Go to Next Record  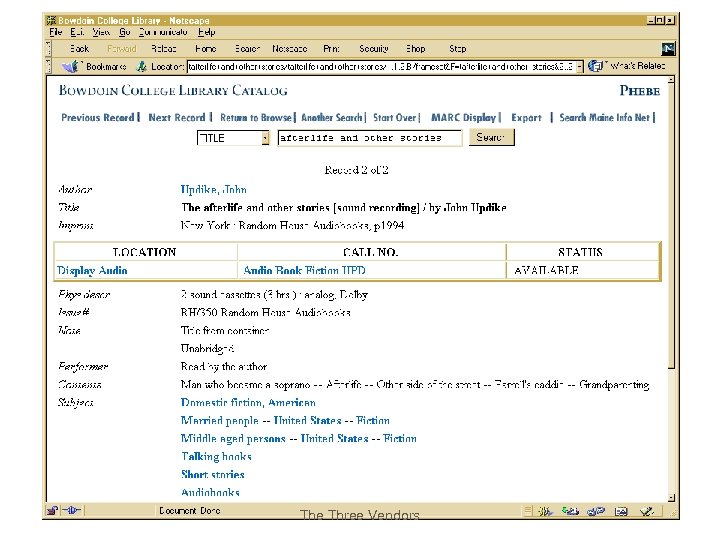coord(177,118)
